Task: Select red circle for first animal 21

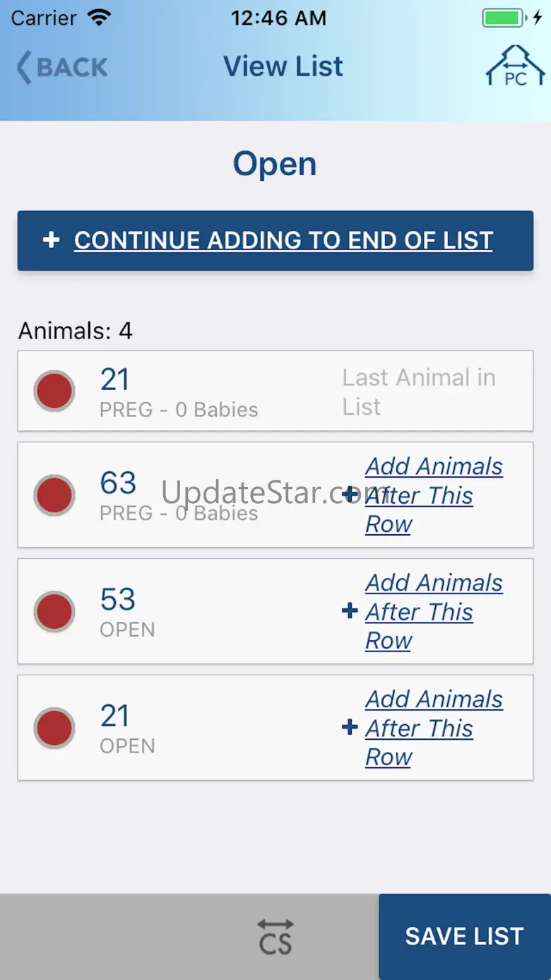Action: pos(54,391)
